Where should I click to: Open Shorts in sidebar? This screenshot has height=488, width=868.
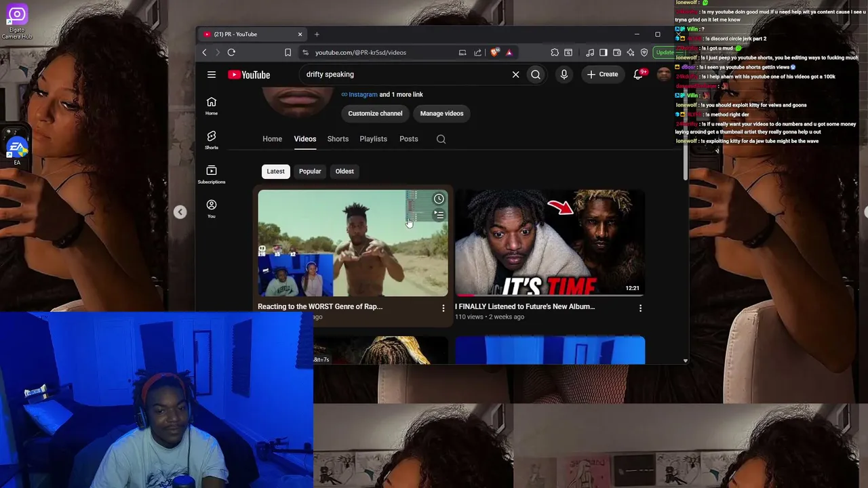pyautogui.click(x=212, y=140)
